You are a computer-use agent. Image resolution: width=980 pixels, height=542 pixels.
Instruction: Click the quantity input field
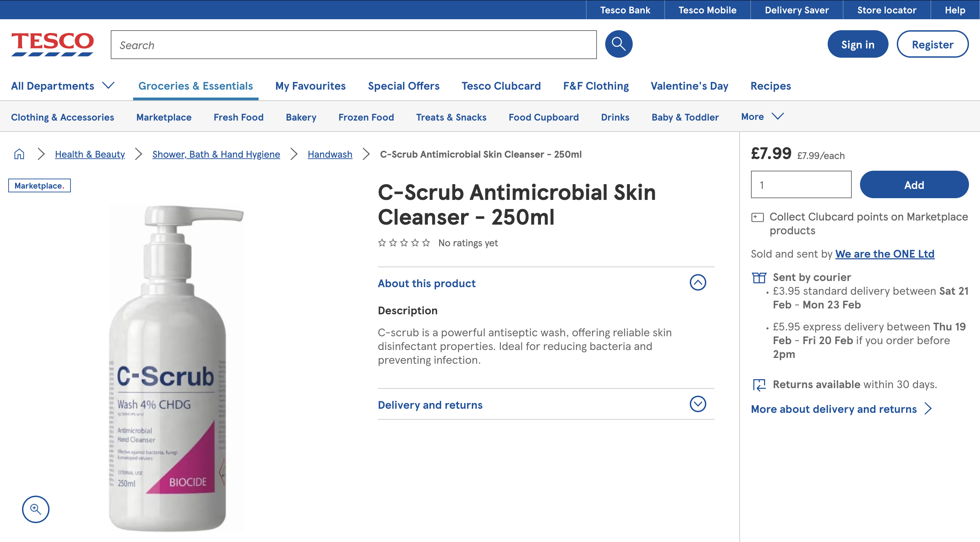pos(801,185)
